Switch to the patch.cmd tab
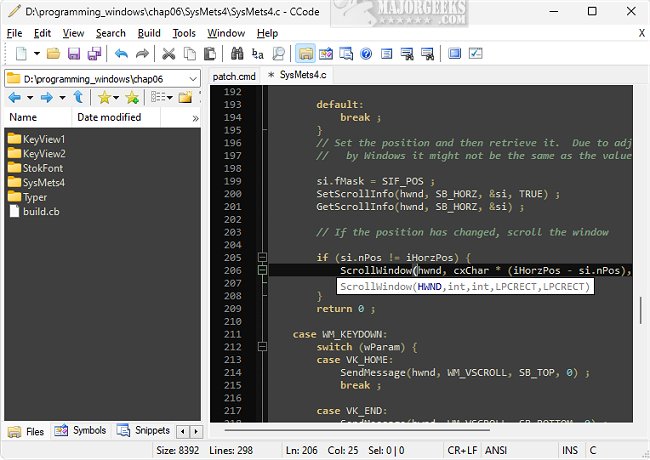This screenshot has height=460, width=650. pyautogui.click(x=234, y=75)
